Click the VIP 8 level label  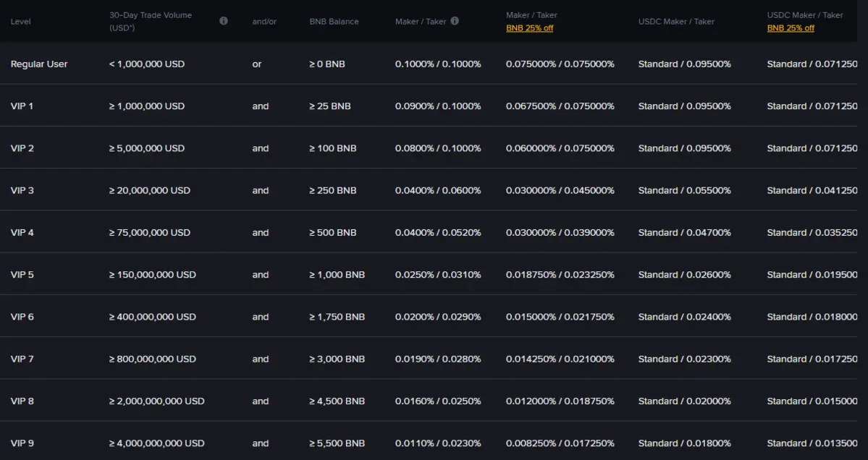point(22,401)
